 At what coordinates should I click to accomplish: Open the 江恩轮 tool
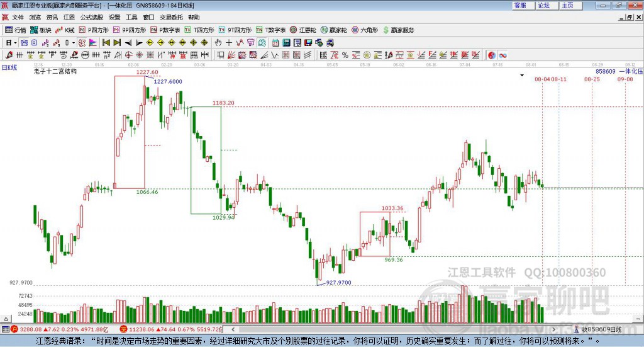pos(303,30)
